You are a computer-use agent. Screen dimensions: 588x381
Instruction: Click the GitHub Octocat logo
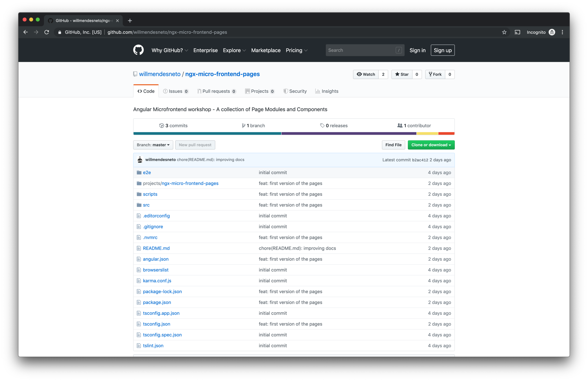[x=138, y=50]
